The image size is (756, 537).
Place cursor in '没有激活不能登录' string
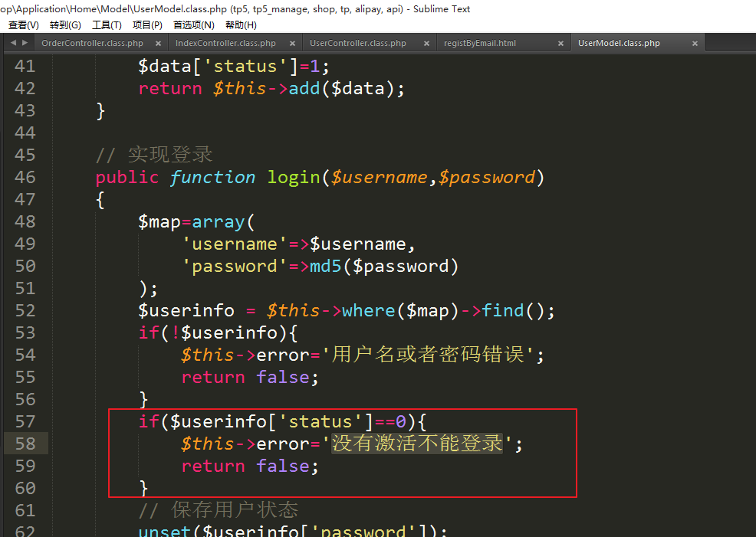(417, 444)
